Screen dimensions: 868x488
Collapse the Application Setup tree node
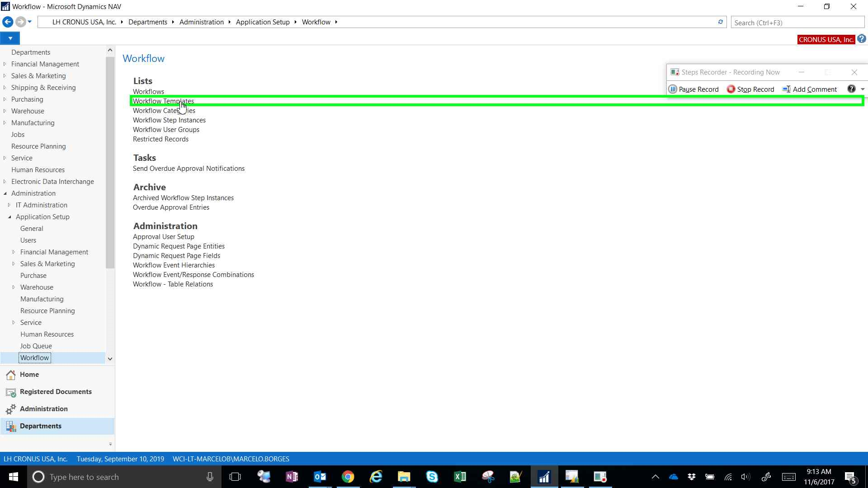[x=9, y=217]
